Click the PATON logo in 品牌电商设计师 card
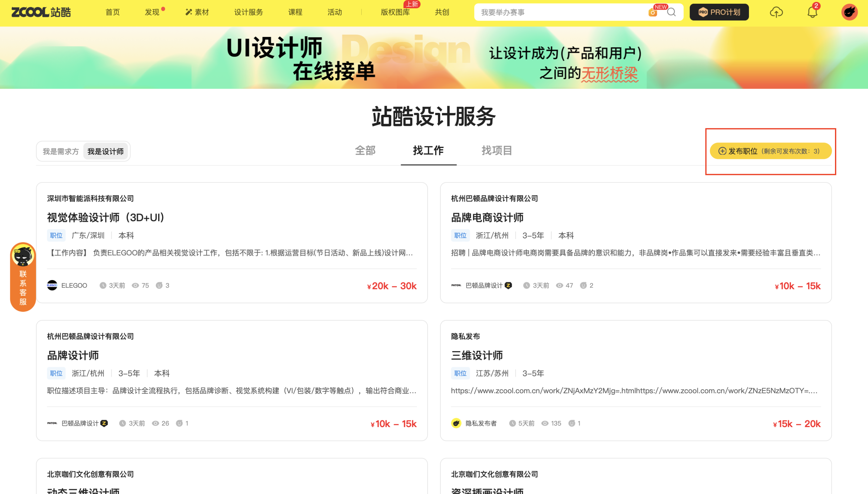 tap(456, 285)
